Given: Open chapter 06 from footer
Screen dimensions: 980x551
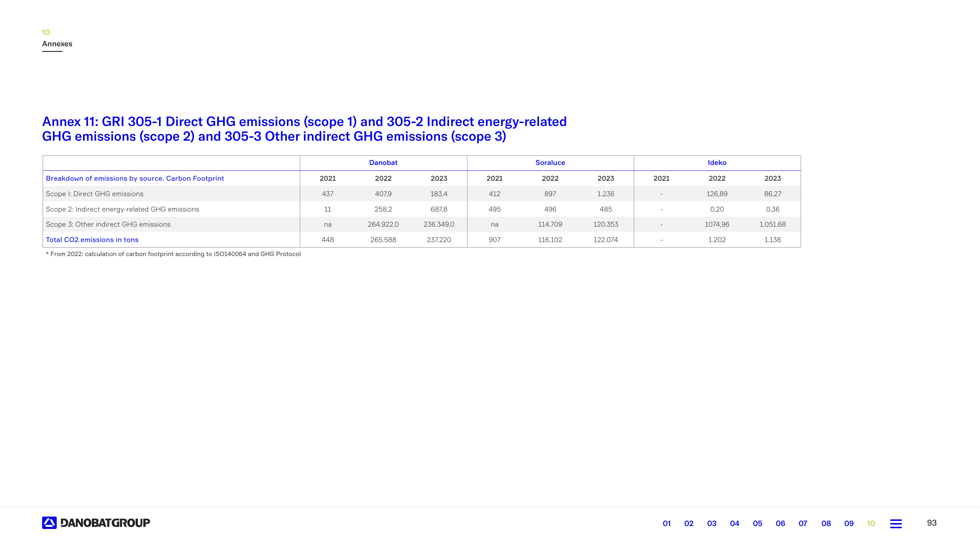Looking at the screenshot, I should tap(780, 523).
